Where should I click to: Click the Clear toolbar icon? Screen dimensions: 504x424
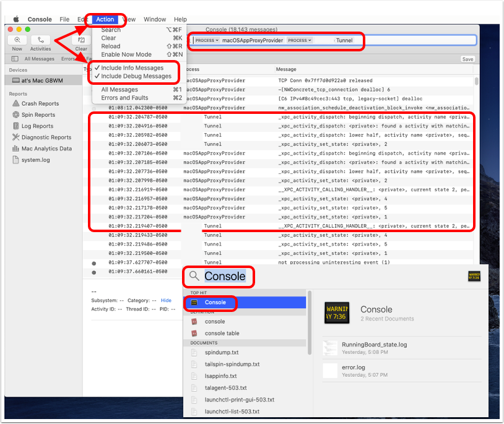coord(81,40)
